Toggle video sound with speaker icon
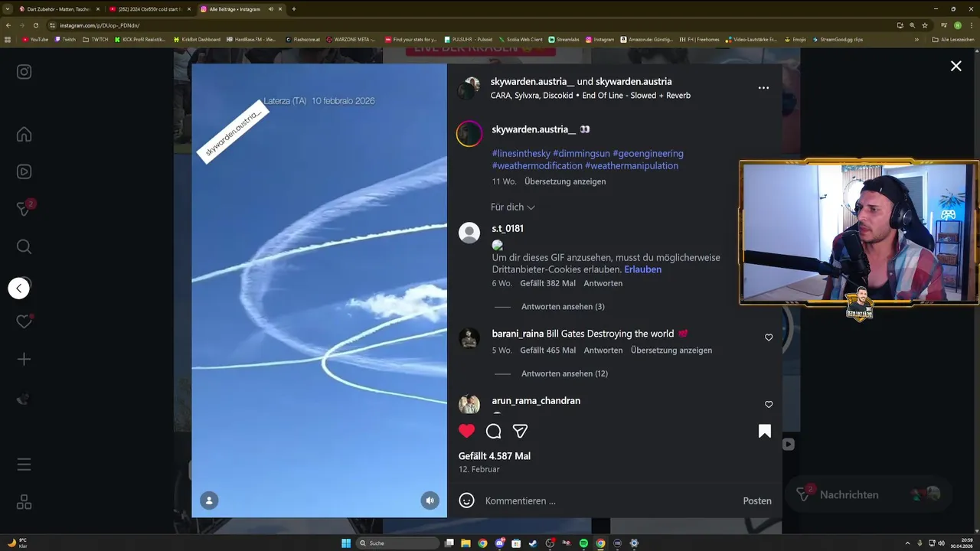Viewport: 980px width, 551px height. (430, 500)
